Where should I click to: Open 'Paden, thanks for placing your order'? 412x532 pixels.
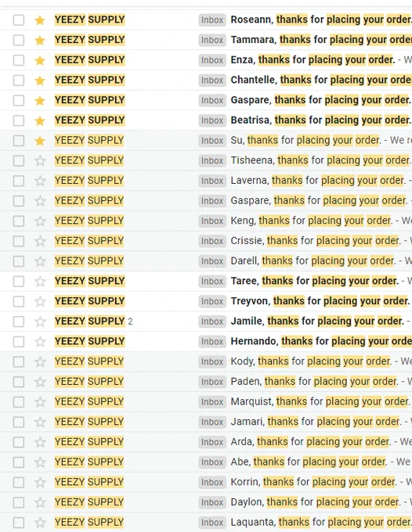315,381
